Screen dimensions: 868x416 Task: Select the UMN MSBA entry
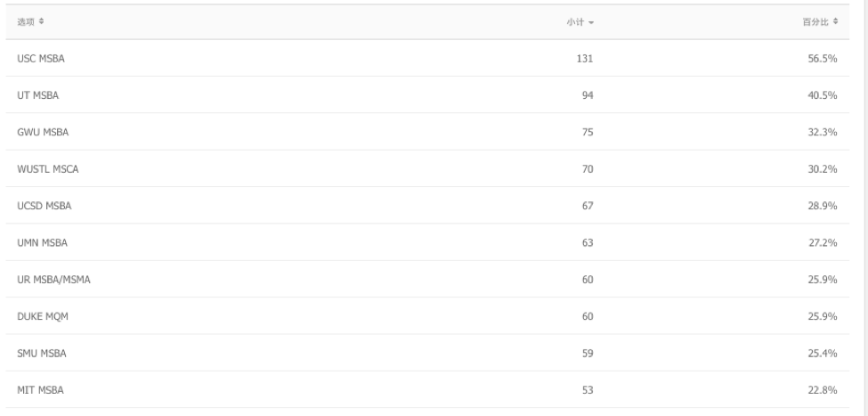(x=427, y=242)
